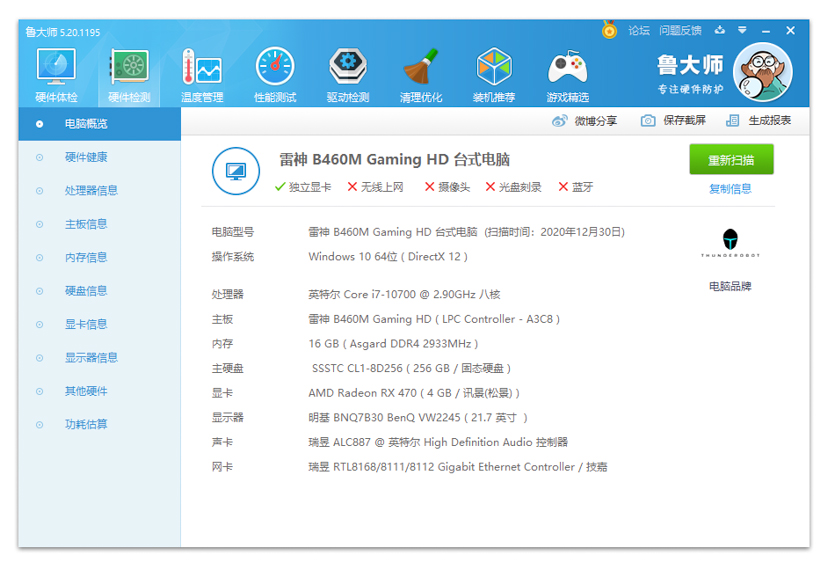
Task: Open 清理优化 cleanup broom icon
Action: 421,75
